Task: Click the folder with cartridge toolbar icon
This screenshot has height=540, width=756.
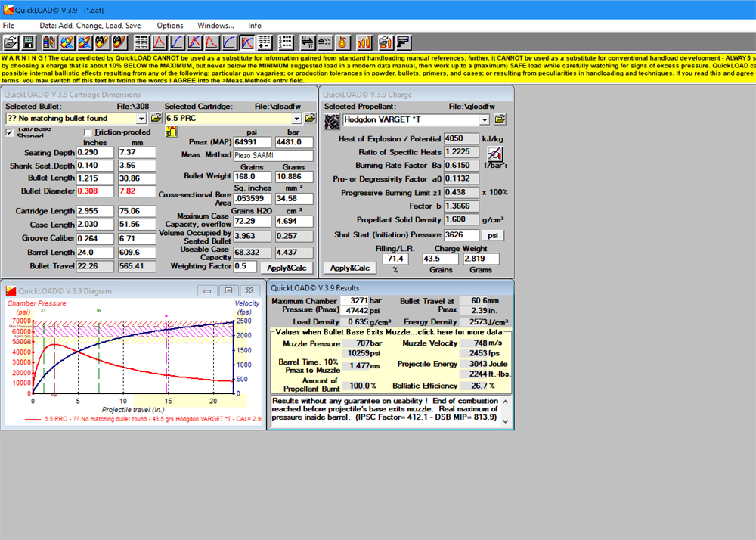Action: (386, 42)
